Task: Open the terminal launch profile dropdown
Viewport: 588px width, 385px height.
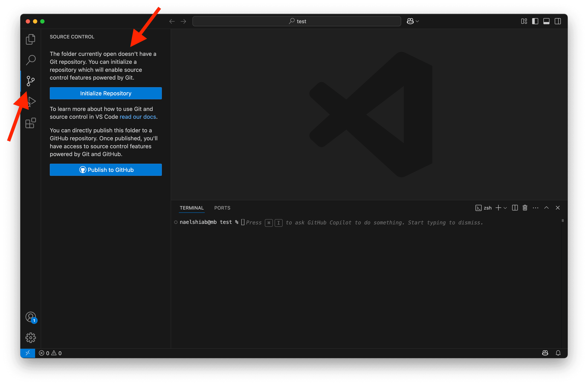Action: [x=505, y=208]
